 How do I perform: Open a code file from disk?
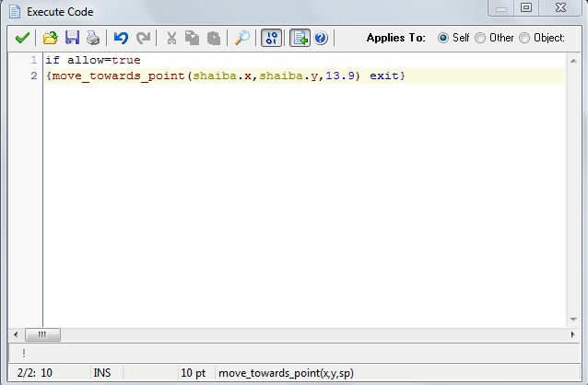(51, 38)
